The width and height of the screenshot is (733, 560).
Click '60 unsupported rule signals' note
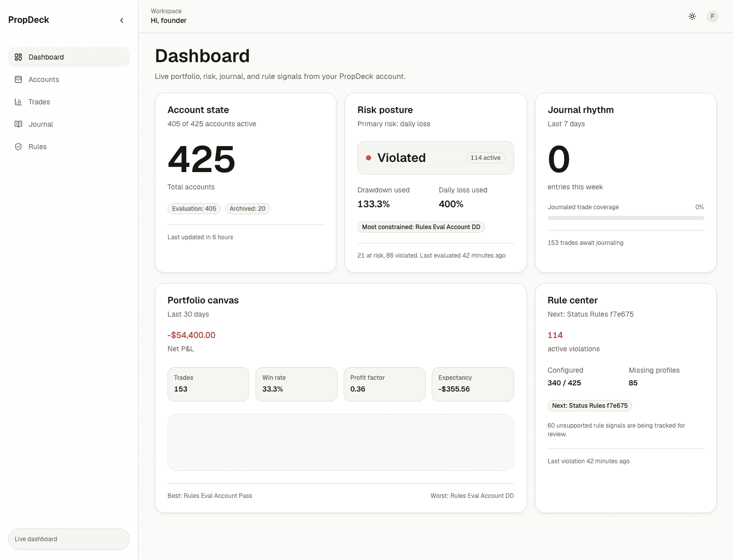click(616, 430)
